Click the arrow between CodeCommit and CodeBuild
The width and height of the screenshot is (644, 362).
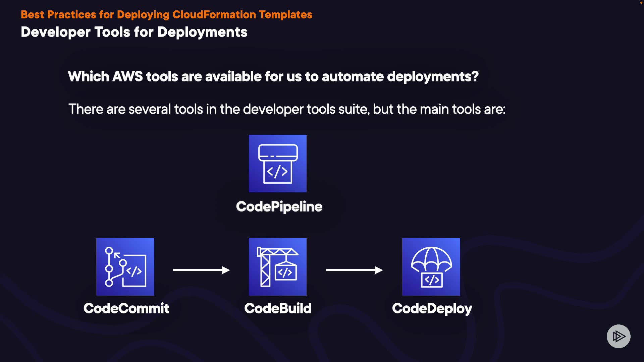[x=201, y=270]
